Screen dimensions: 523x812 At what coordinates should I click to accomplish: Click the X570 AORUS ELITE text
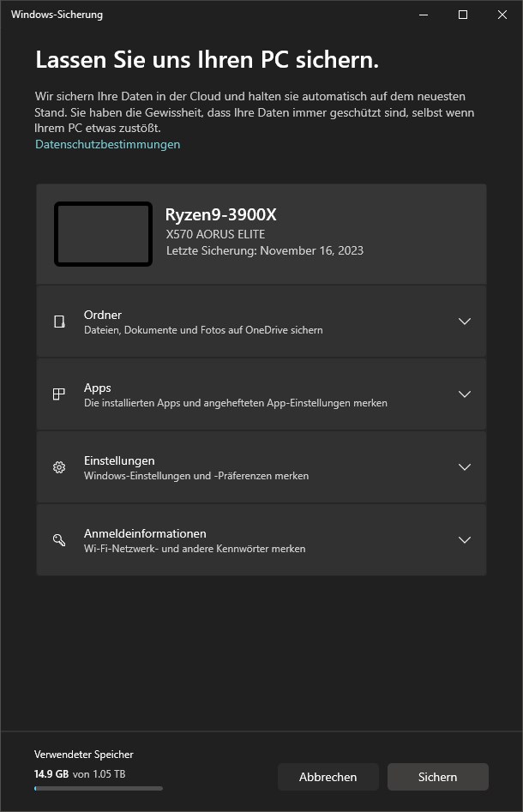215,234
